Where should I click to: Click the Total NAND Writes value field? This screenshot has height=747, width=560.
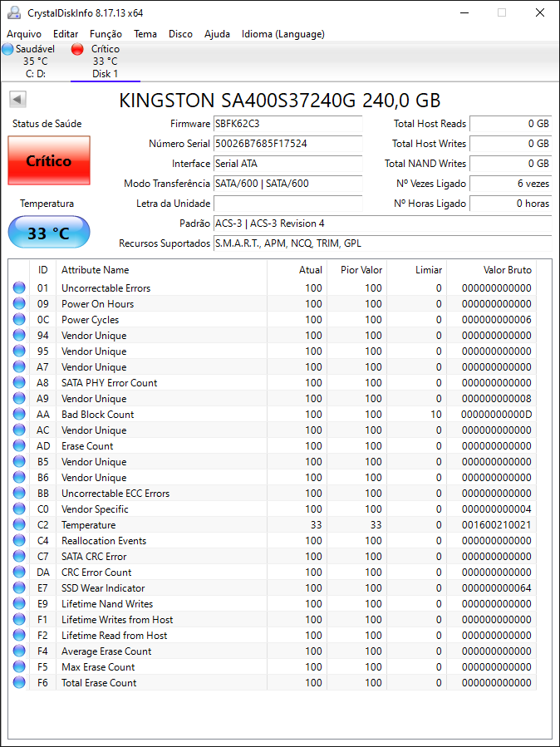click(x=510, y=164)
